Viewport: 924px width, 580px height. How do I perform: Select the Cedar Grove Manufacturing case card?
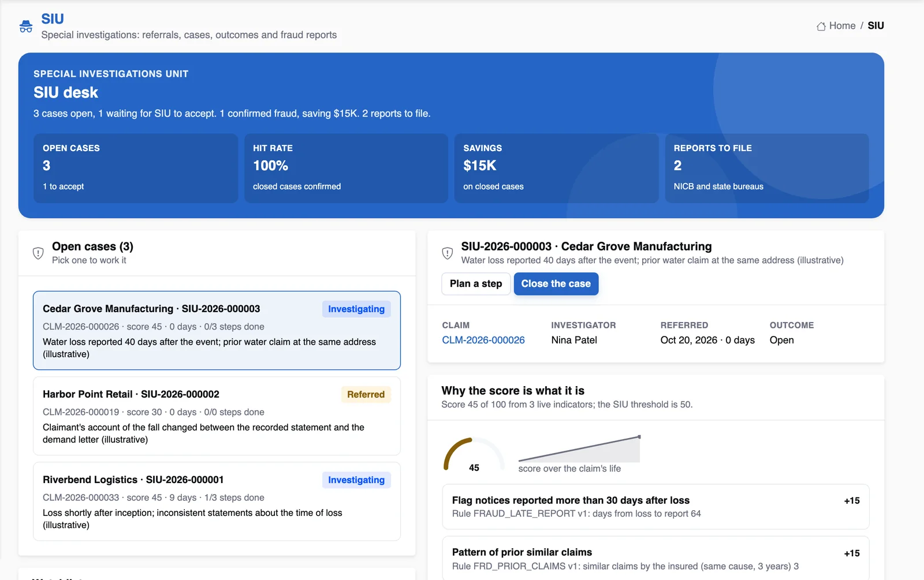(x=217, y=331)
